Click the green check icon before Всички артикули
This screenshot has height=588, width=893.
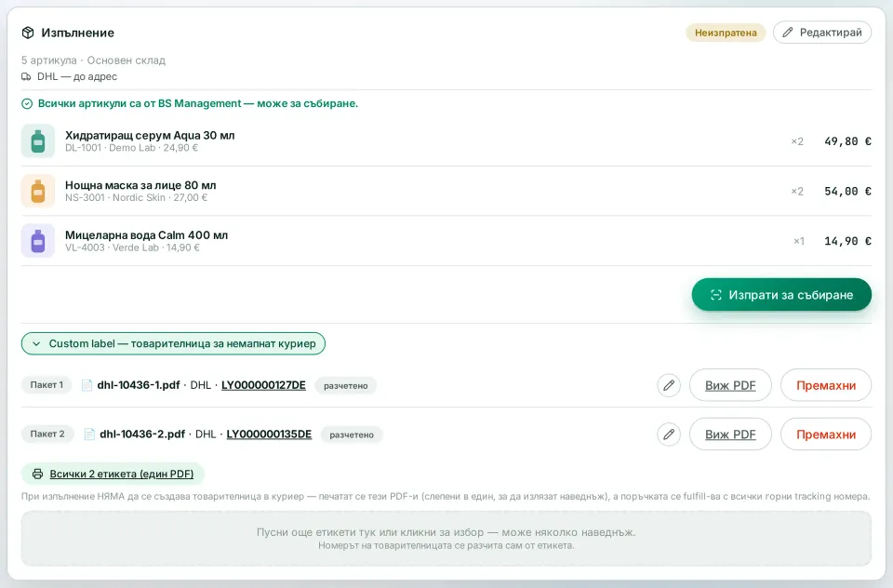[27, 103]
